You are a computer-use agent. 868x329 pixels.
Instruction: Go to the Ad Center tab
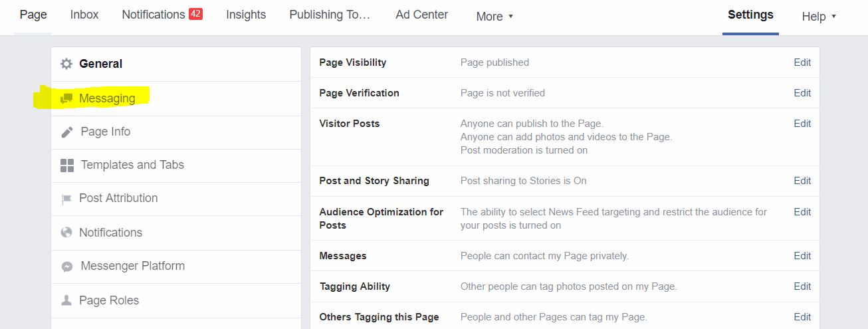(421, 15)
